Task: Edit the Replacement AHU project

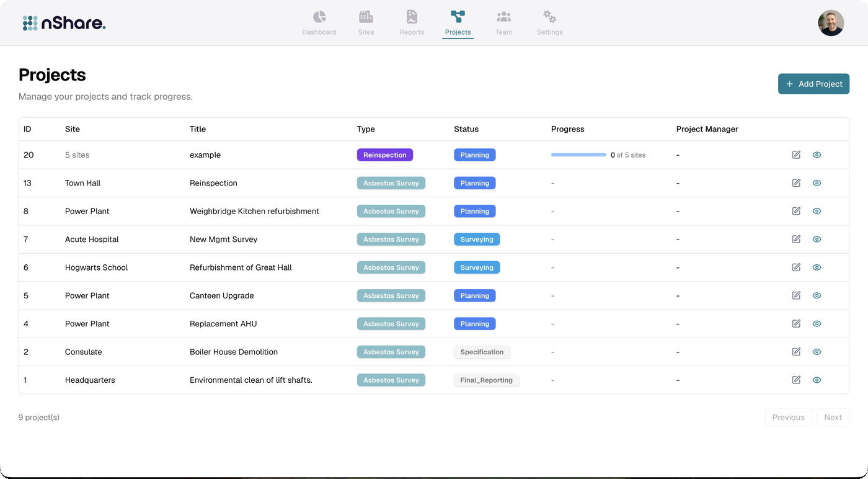Action: (796, 323)
